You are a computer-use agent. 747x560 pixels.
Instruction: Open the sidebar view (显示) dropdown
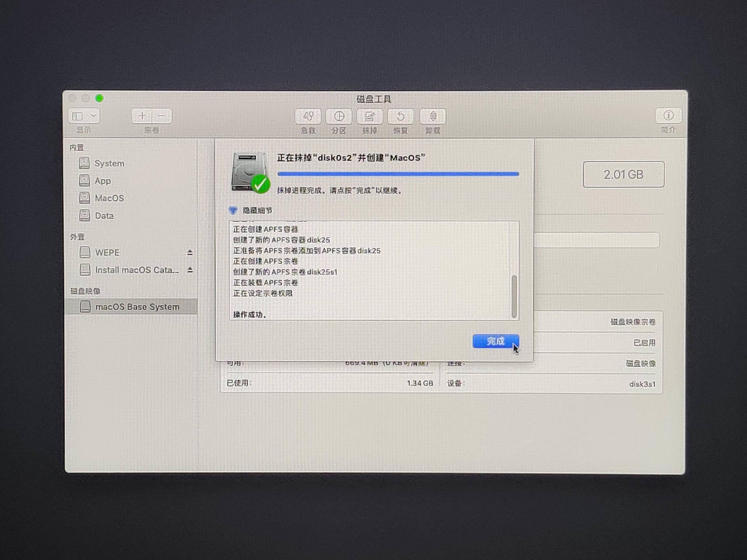84,116
